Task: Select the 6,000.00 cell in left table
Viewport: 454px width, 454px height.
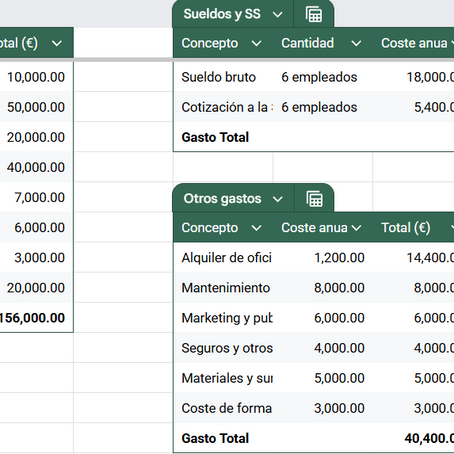Action: [39, 227]
